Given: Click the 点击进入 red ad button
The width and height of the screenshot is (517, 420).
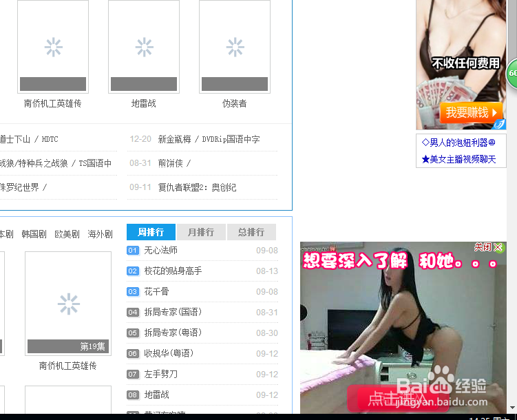Looking at the screenshot, I should click(x=397, y=398).
